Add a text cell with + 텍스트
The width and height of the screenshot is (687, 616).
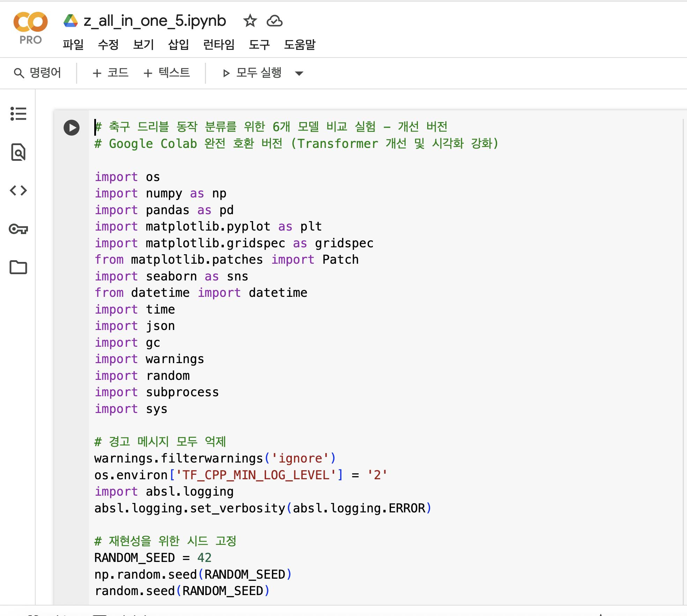pos(167,73)
